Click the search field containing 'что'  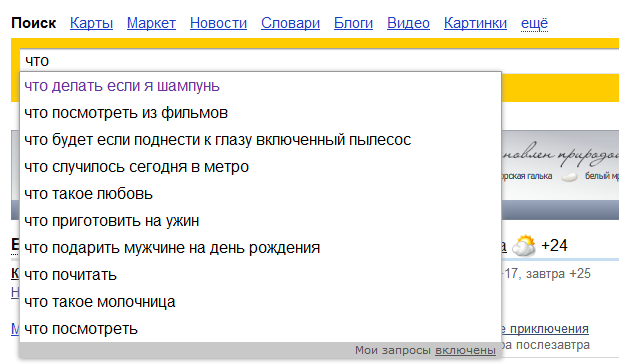(x=319, y=60)
